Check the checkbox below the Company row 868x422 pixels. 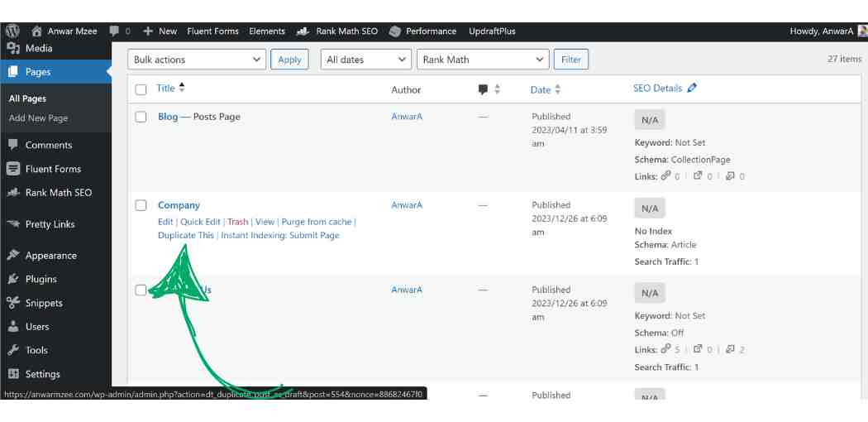[x=141, y=290]
